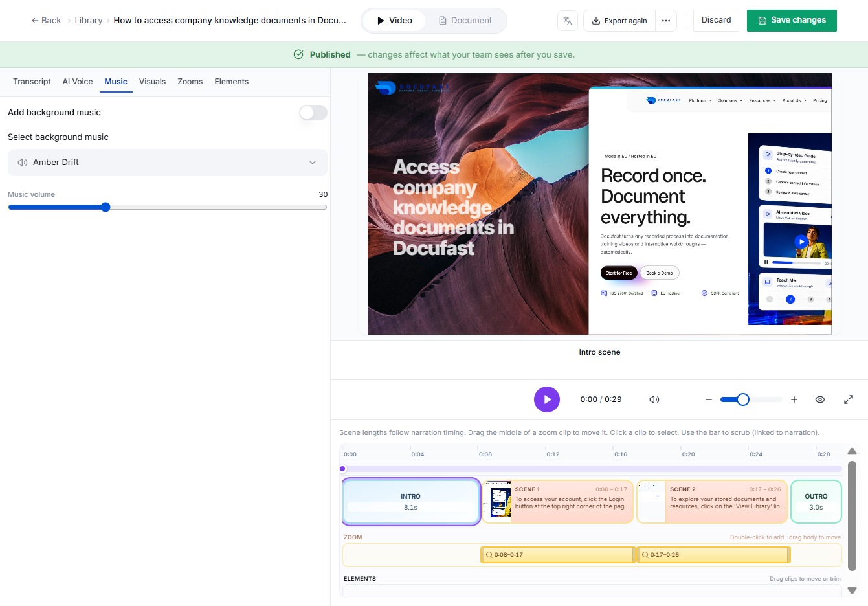This screenshot has height=606, width=868.
Task: Switch to the Video view tab
Action: (x=394, y=21)
